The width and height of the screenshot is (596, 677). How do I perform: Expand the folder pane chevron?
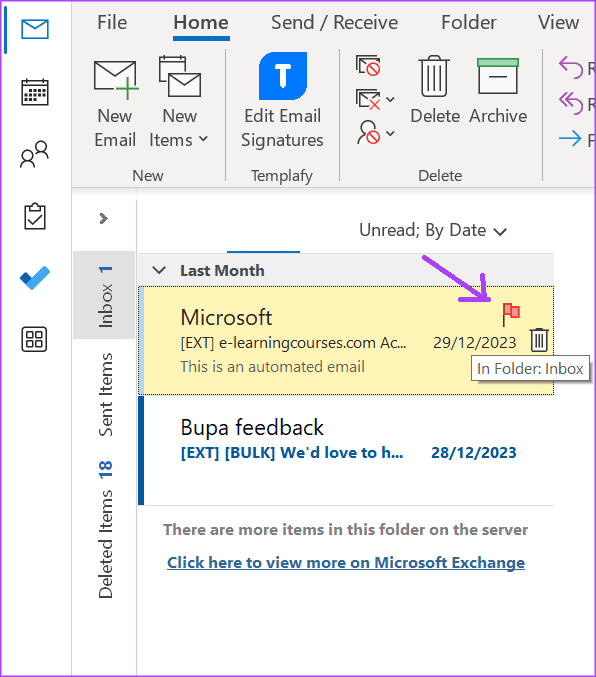[x=103, y=218]
